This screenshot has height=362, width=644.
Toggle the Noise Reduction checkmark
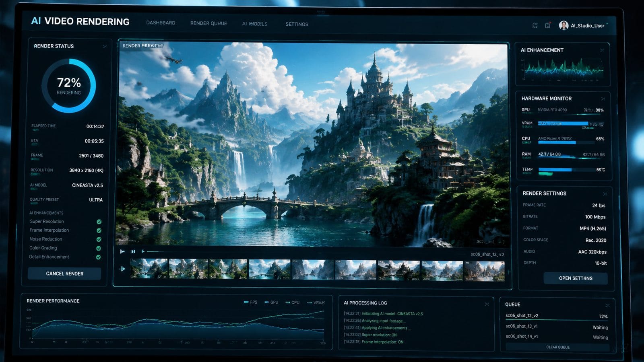99,239
